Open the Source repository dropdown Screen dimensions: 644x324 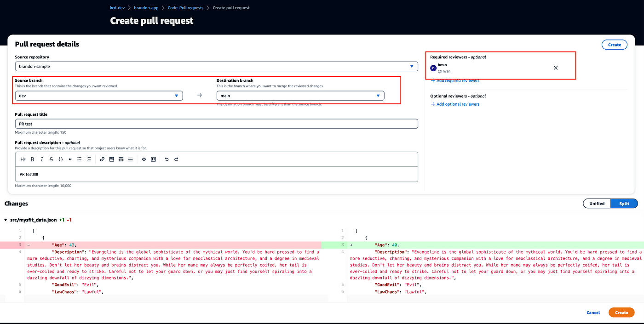216,66
